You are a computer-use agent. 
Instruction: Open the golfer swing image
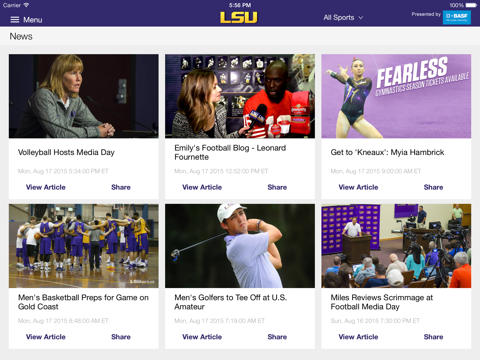tap(240, 246)
